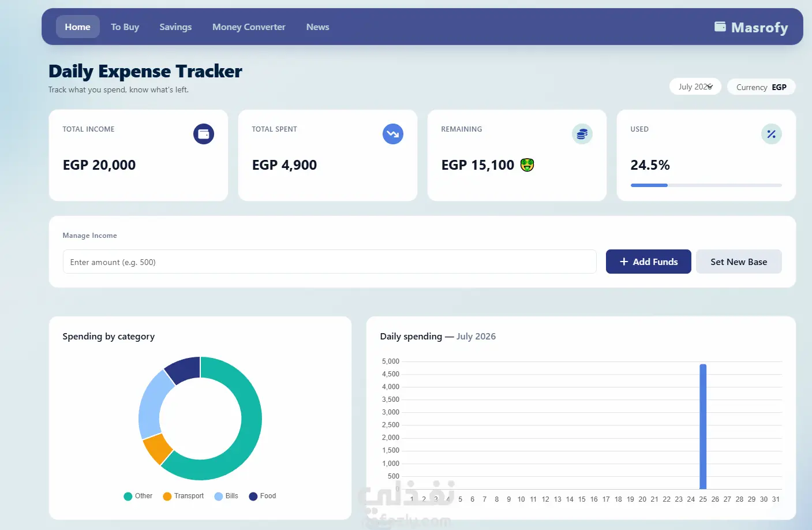Click the Remaining coins stack icon
Screen dimensions: 812x530
(582, 134)
